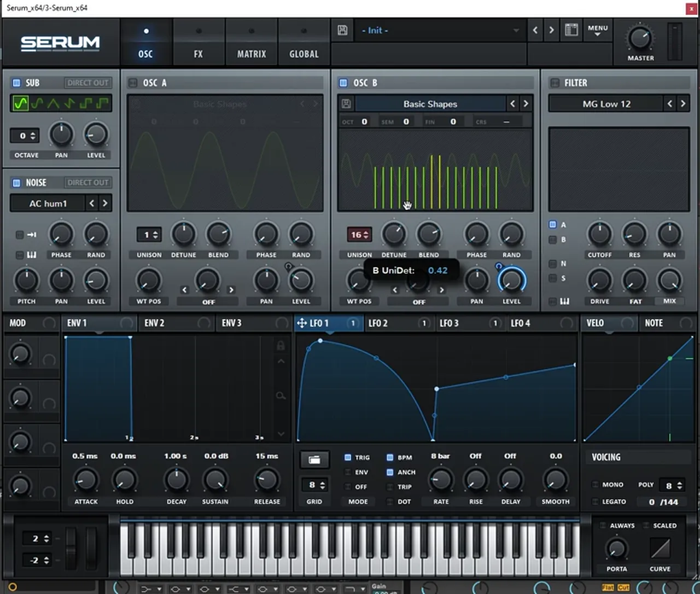Disable the NOISE oscillator

click(x=16, y=183)
